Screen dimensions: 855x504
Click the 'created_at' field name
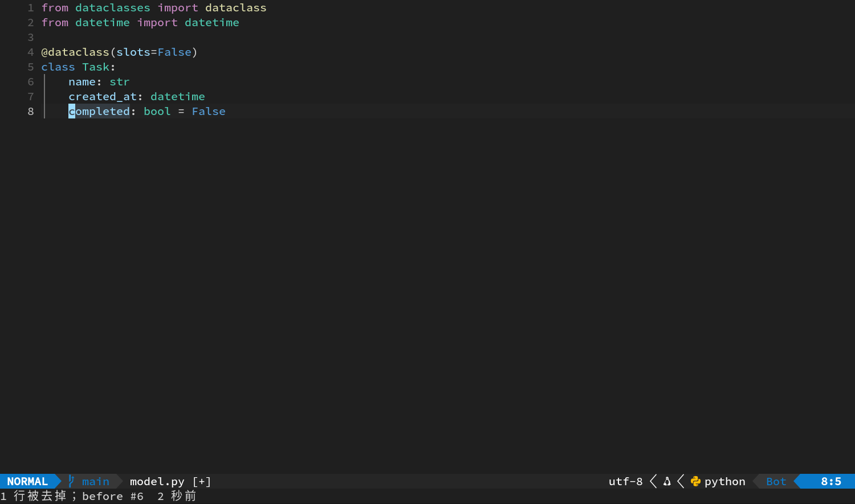(x=103, y=97)
